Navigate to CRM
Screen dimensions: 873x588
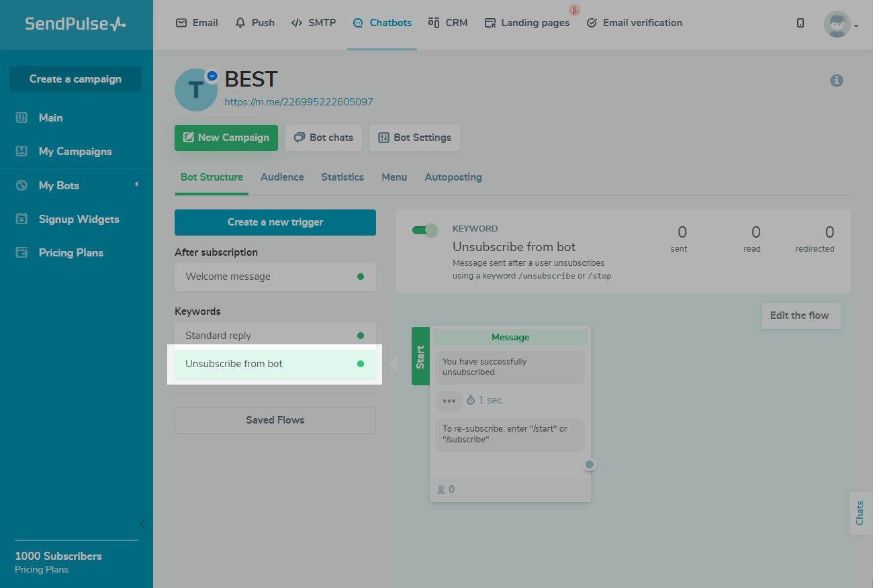point(448,23)
